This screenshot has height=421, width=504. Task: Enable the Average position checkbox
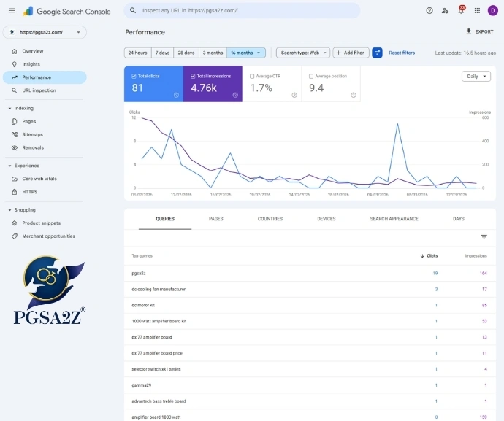311,76
